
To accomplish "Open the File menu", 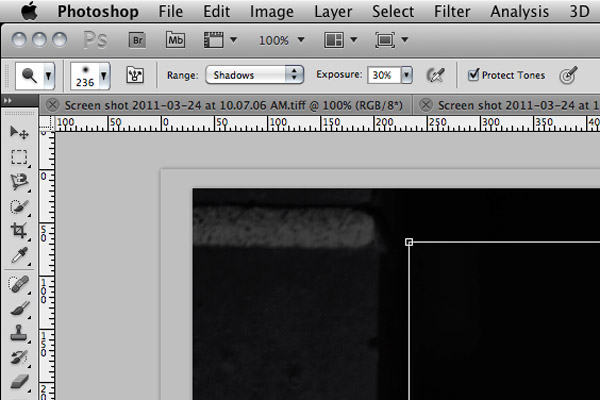I will (x=171, y=11).
